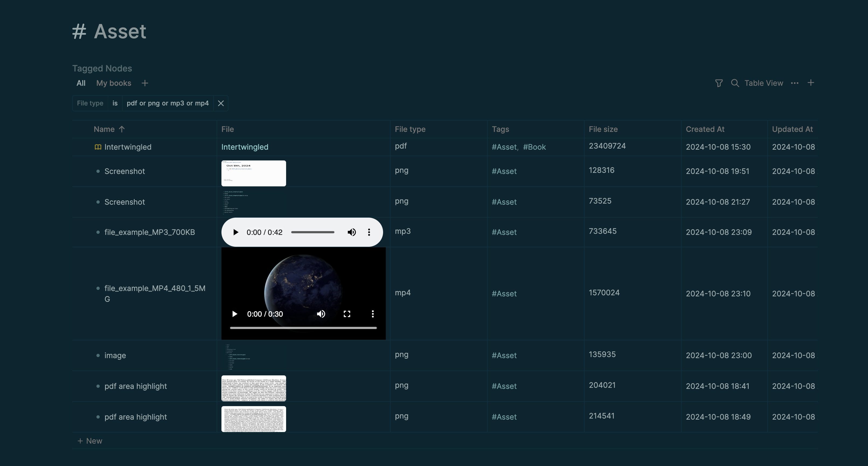Click the plus icon beside view options
This screenshot has width=868, height=466.
(811, 83)
